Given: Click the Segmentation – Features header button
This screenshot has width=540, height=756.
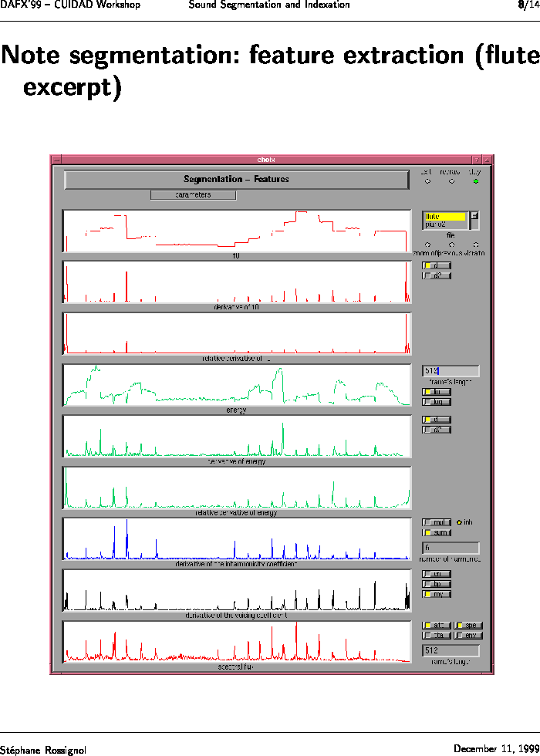Looking at the screenshot, I should coord(236,180).
